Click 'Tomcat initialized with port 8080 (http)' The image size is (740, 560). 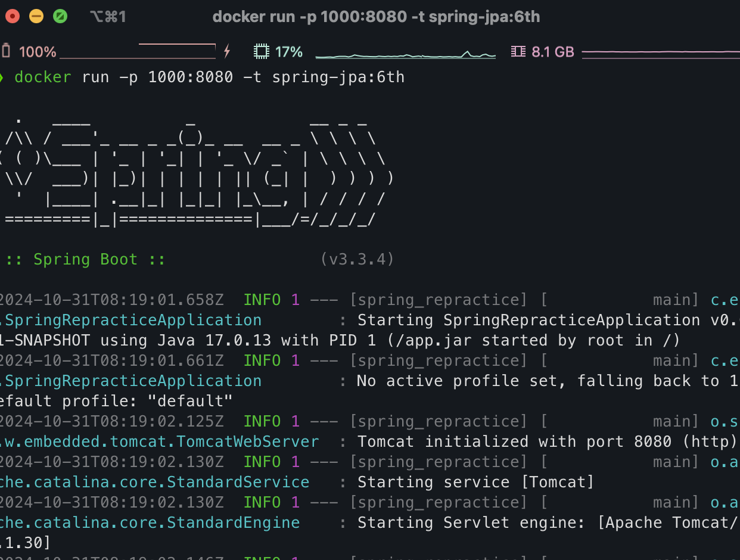tap(548, 441)
